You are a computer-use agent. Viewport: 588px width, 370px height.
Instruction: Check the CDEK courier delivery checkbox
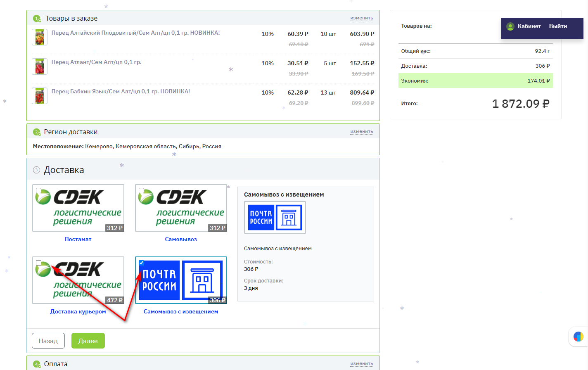[x=39, y=263]
